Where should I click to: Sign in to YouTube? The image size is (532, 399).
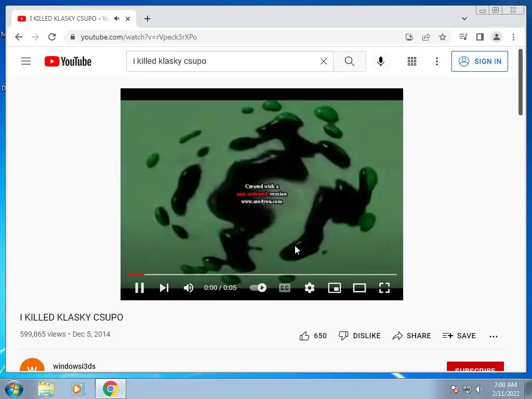[x=480, y=61]
